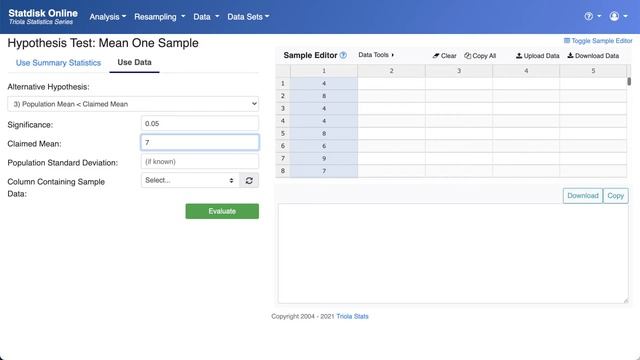Click the Copy results button
640x360 pixels.
point(616,196)
